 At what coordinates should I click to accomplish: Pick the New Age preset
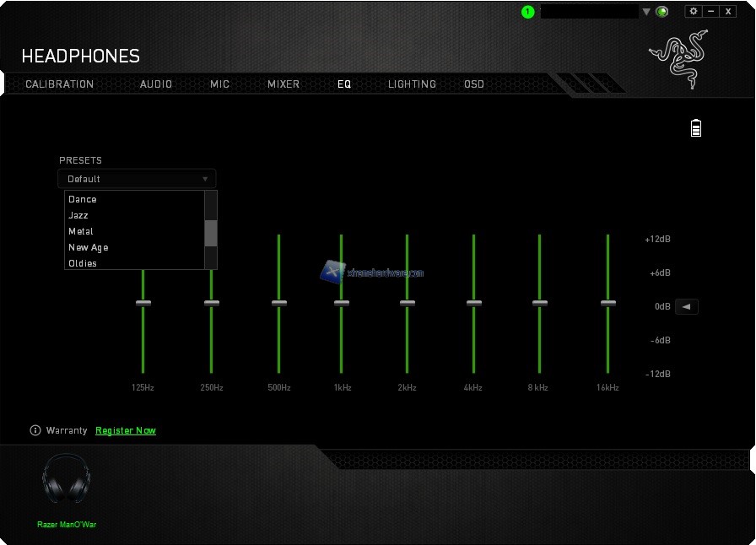click(89, 247)
